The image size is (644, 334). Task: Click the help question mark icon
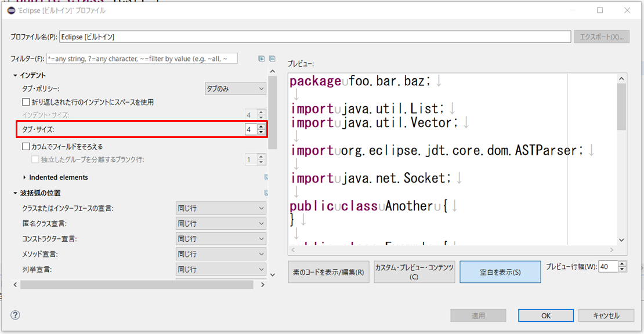16,315
